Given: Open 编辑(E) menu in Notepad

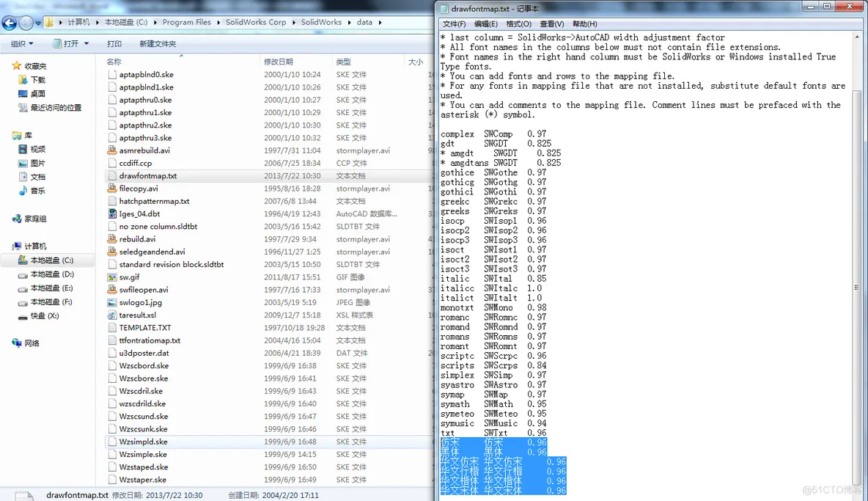Looking at the screenshot, I should [485, 23].
